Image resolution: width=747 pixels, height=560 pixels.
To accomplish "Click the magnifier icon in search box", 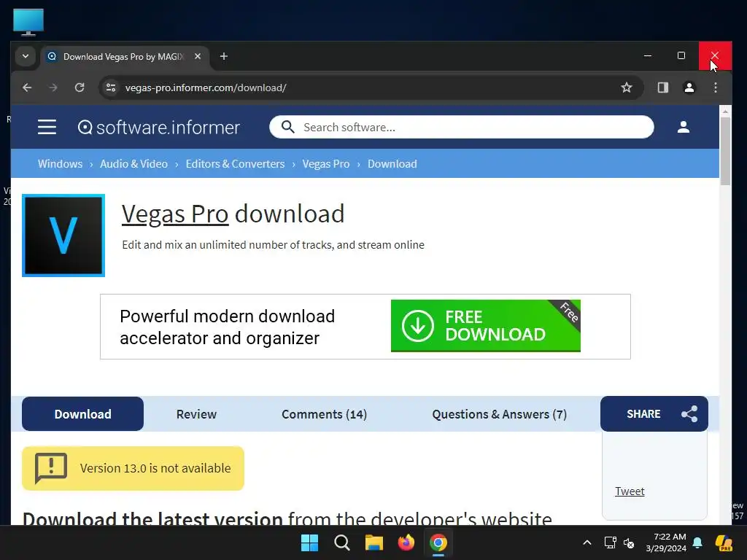I will pos(287,127).
